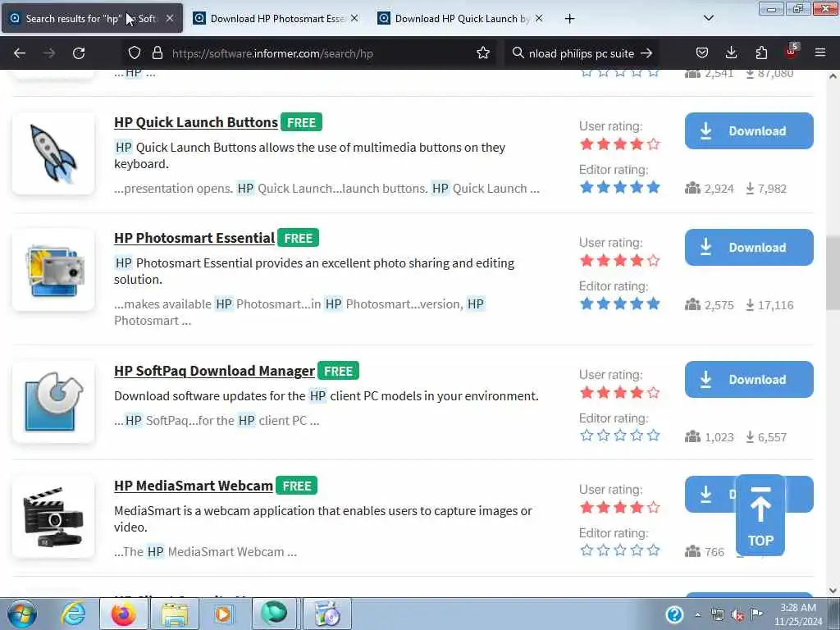840x630 pixels.
Task: Open HP Photosmart Essential link
Action: pyautogui.click(x=194, y=238)
